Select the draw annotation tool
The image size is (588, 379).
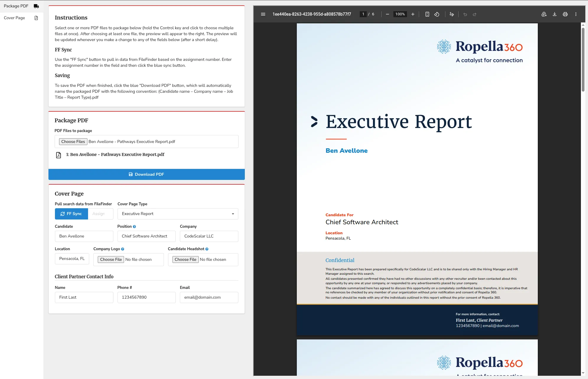[452, 14]
